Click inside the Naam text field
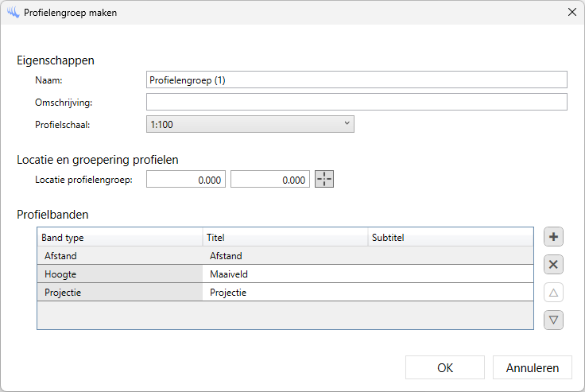Image resolution: width=585 pixels, height=392 pixels. point(356,80)
